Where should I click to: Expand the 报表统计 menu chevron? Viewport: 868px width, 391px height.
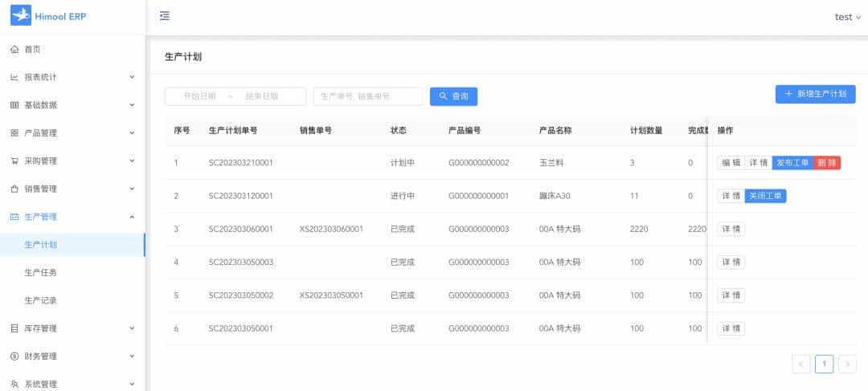click(x=132, y=77)
